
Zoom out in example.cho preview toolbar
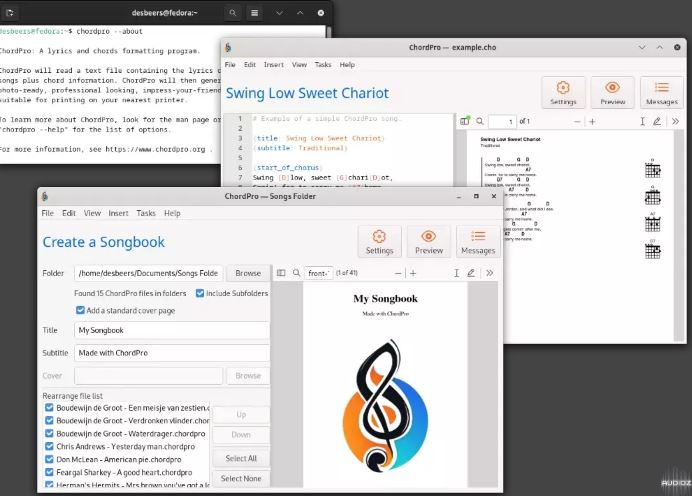577,121
